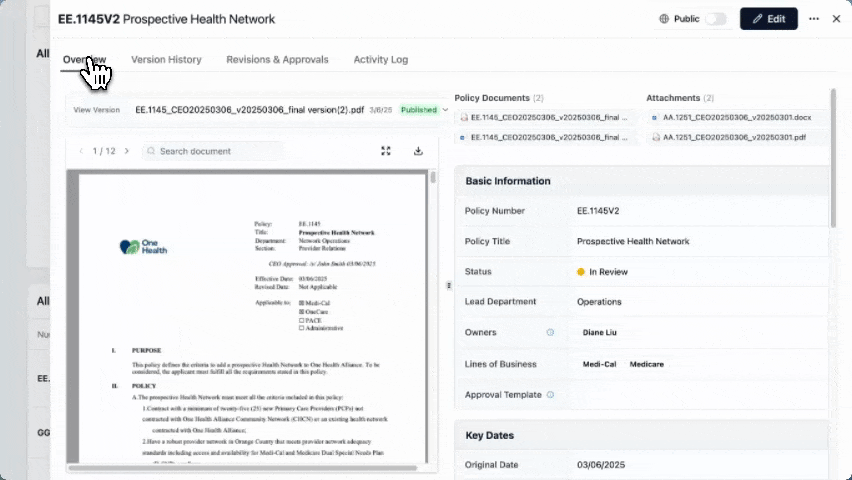This screenshot has width=852, height=480.
Task: Click info icon next to Approval Template
Action: click(550, 395)
